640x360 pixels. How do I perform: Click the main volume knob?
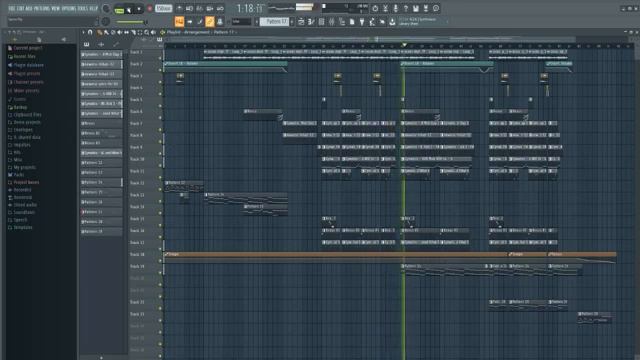(x=106, y=9)
